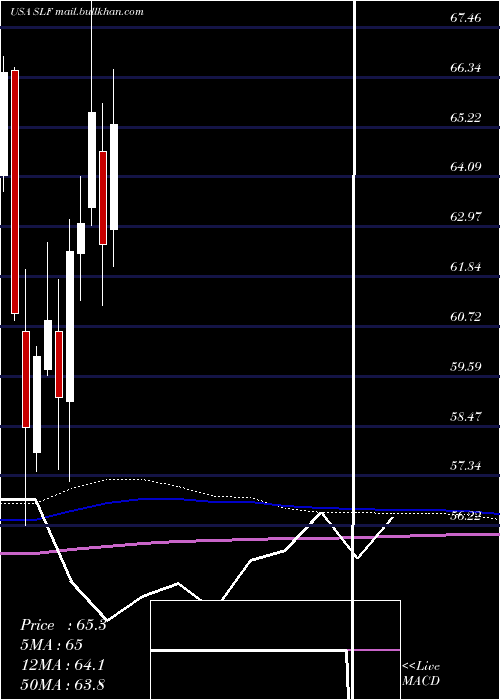Click the Price : 65.3 readout
The height and width of the screenshot is (700, 500).
[x=63, y=625]
